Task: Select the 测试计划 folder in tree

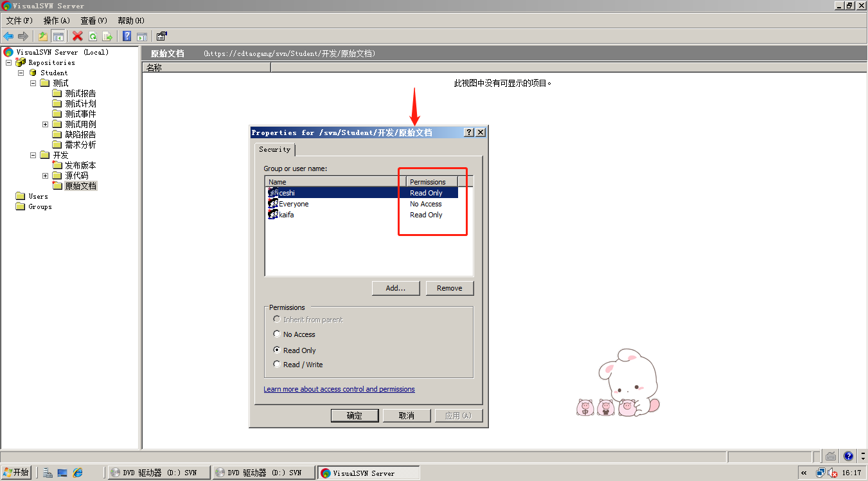Action: [80, 104]
